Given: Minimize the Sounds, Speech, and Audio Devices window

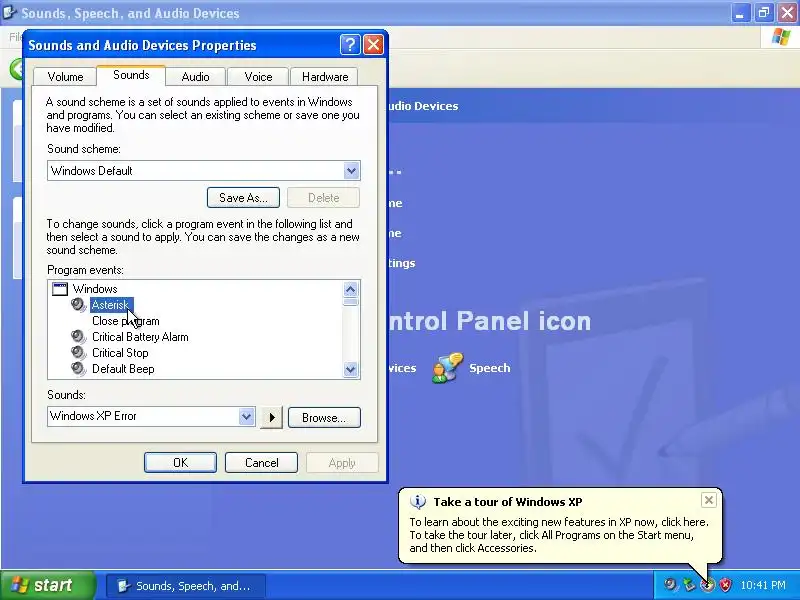Looking at the screenshot, I should pyautogui.click(x=740, y=13).
